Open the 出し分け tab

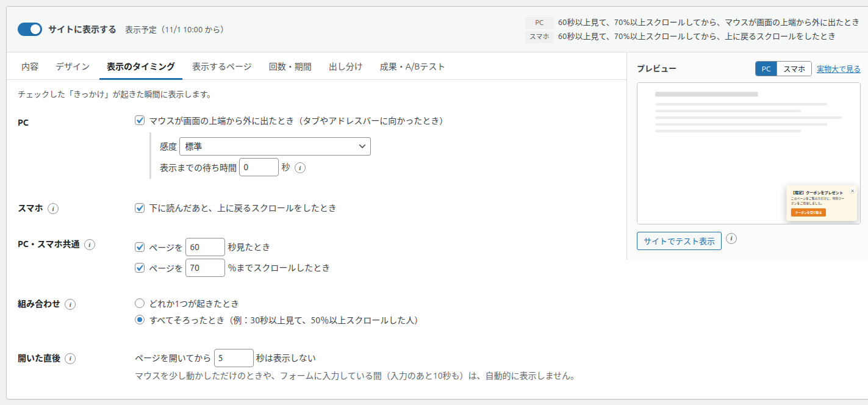click(346, 66)
